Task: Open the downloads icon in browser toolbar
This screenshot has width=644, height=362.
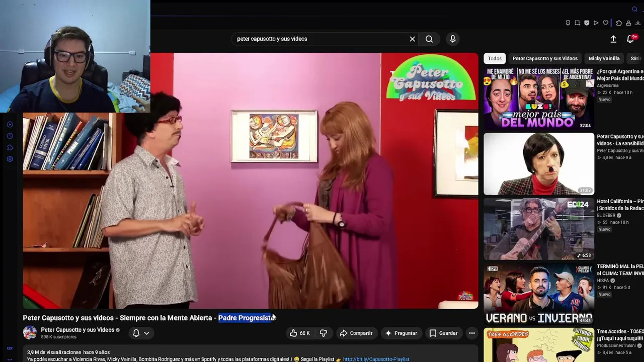Action: (638, 23)
